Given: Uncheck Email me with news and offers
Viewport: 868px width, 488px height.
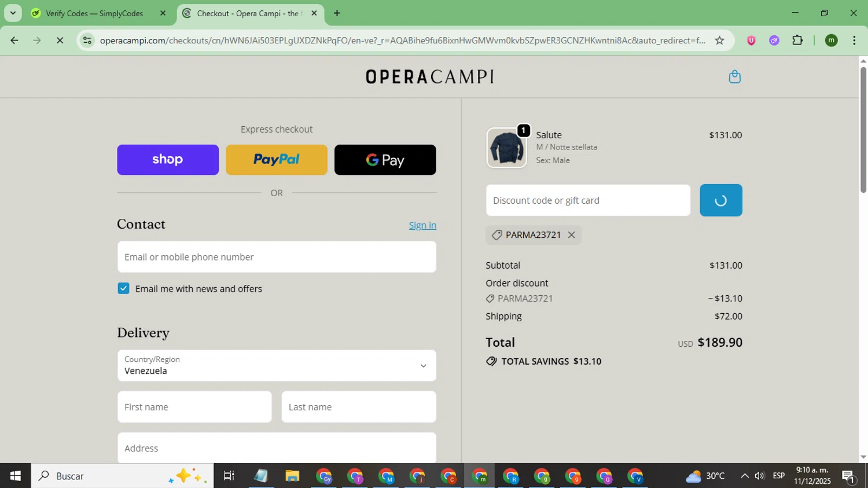Looking at the screenshot, I should pos(123,288).
